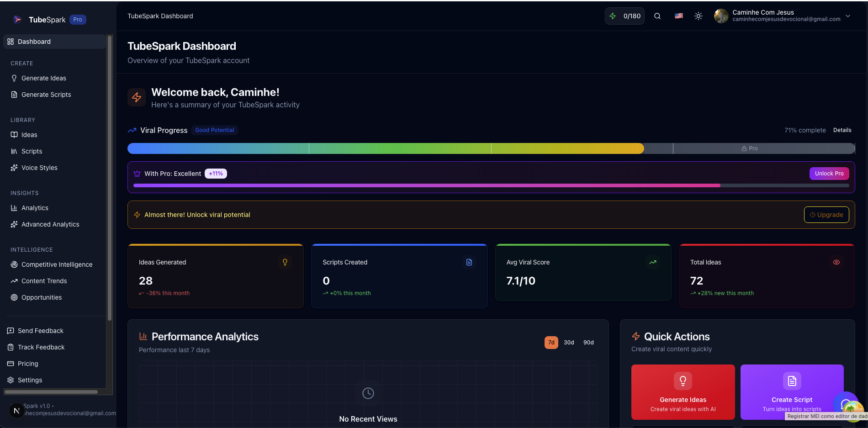
Task: Click the N avatar at sidebar bottom
Action: pos(16,411)
